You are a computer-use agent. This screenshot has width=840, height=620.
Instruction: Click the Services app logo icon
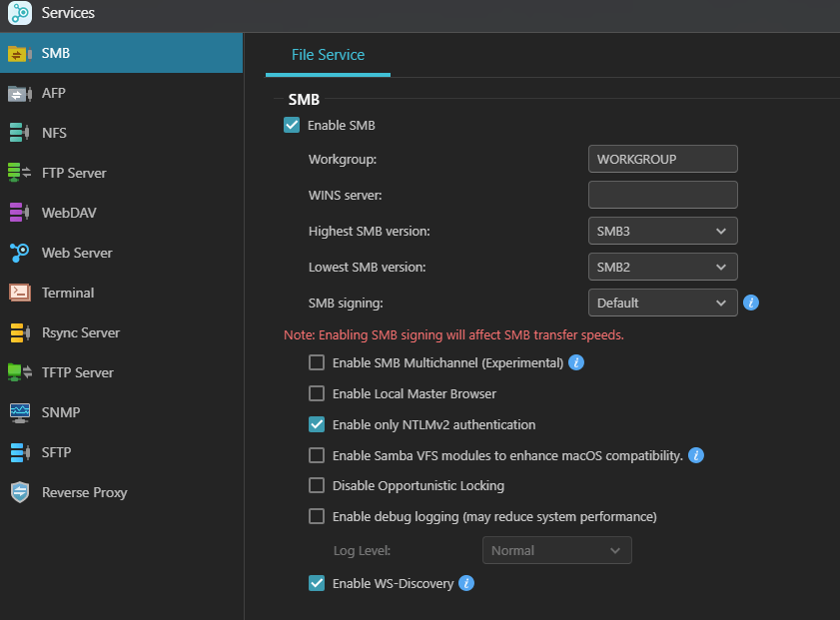point(20,12)
